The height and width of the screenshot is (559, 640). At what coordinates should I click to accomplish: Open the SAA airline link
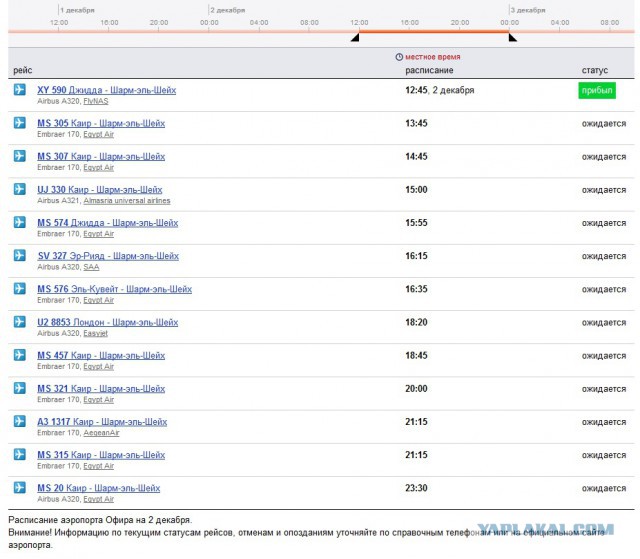tap(91, 267)
